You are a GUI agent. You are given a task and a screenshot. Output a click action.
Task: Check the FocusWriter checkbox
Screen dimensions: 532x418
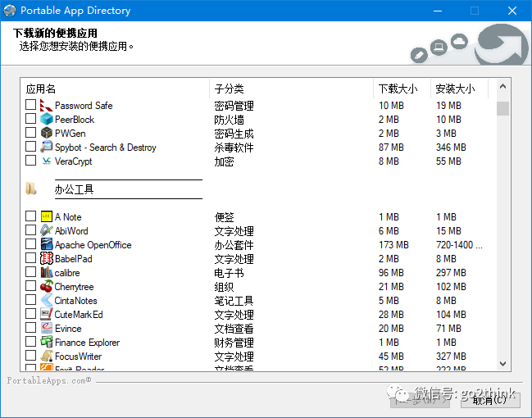pos(30,355)
